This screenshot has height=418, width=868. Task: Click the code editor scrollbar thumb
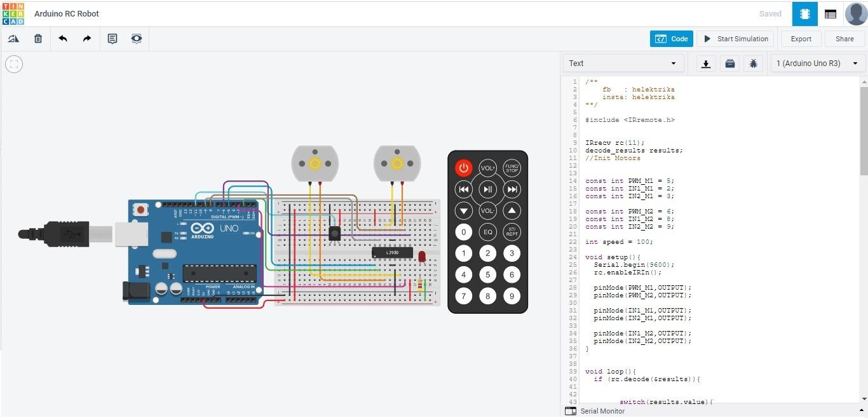pos(864,131)
